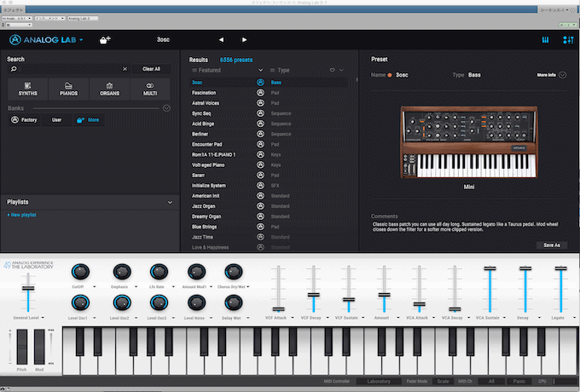This screenshot has width=580, height=392.
Task: Click the Cutoff knob
Action: (x=80, y=272)
